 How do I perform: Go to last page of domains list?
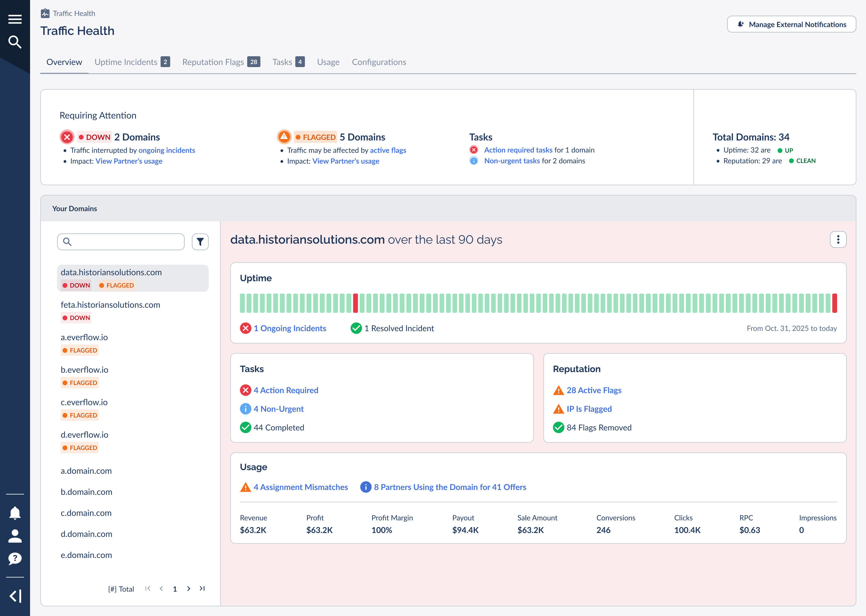click(x=202, y=589)
